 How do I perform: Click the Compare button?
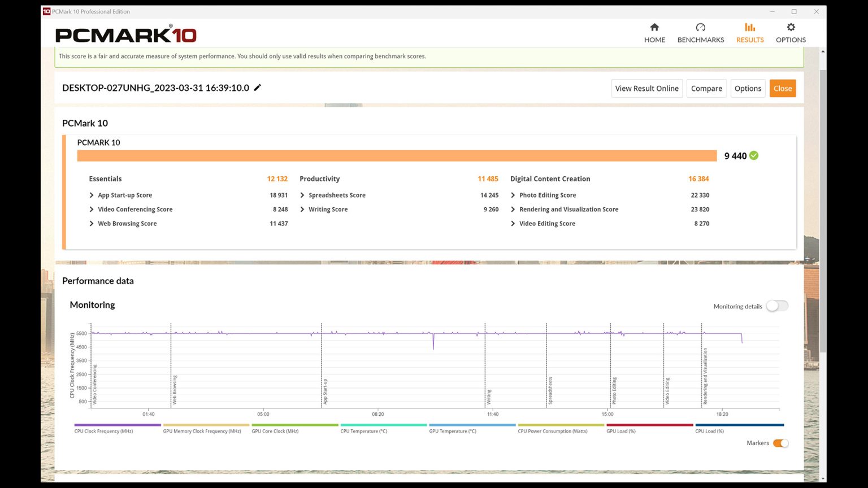(x=706, y=88)
